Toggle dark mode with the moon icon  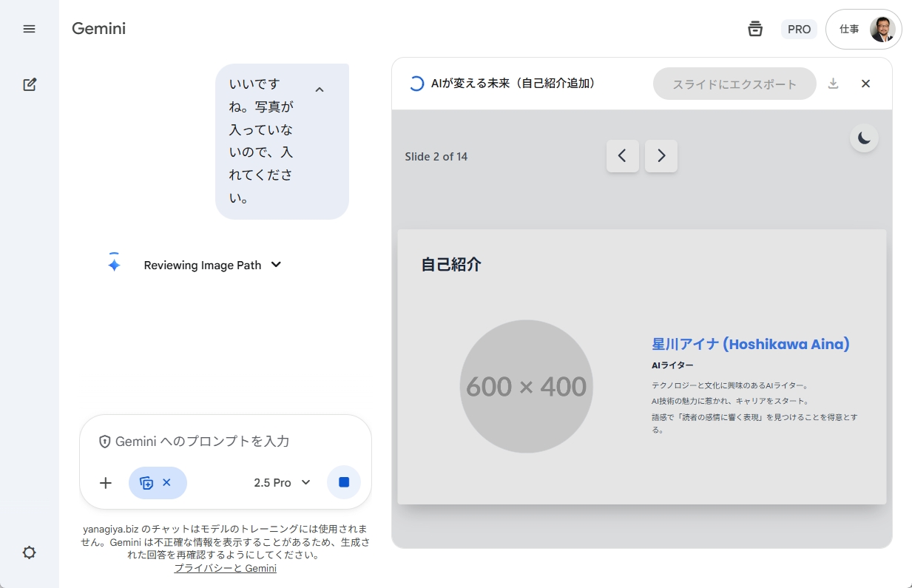coord(864,138)
